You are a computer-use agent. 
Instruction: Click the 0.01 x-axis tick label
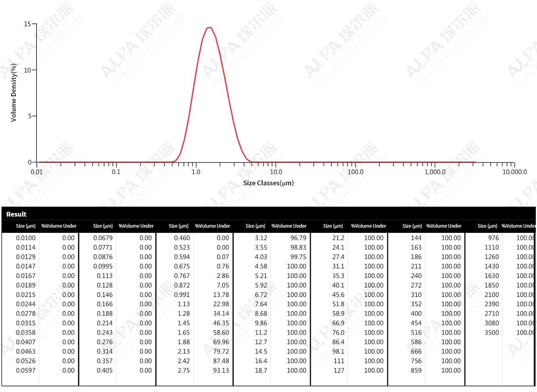[36, 172]
